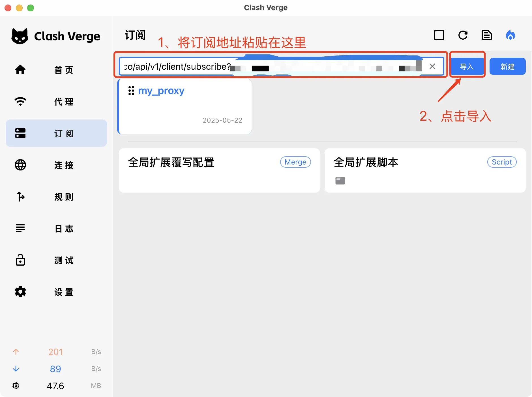Select the 代理 proxy wifi icon
This screenshot has width=532, height=397.
(20, 101)
